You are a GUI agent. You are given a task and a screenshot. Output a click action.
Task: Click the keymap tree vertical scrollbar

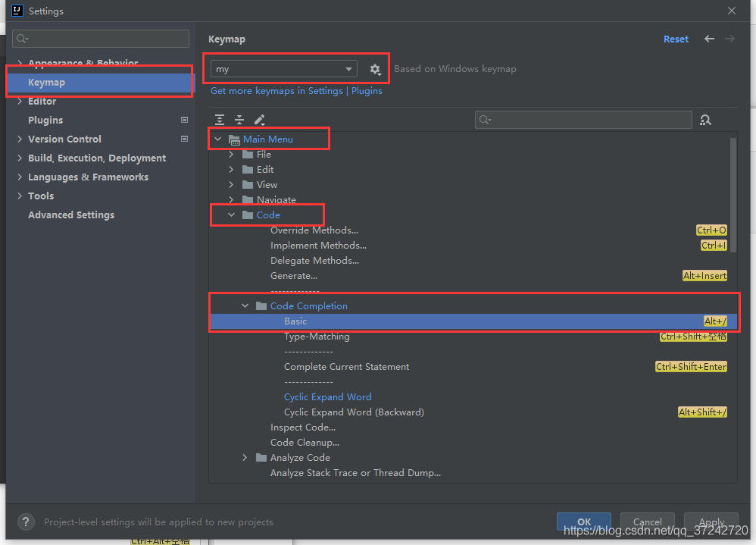733,195
